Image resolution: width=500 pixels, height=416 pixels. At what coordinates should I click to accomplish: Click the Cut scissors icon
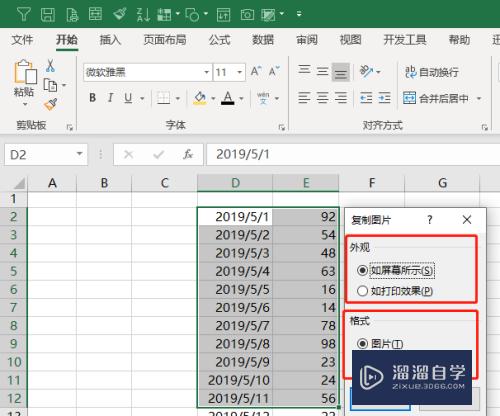(x=50, y=66)
